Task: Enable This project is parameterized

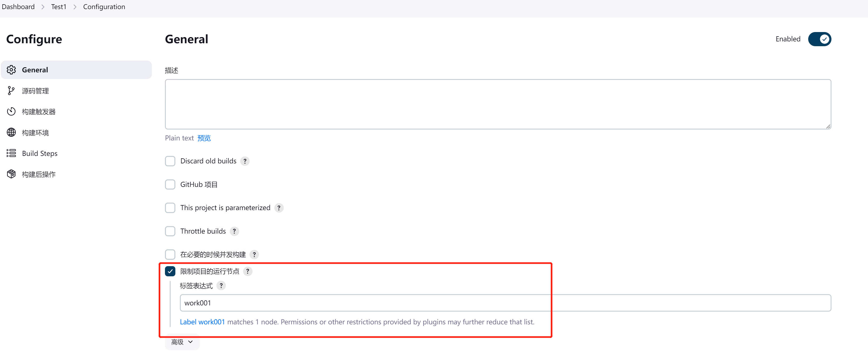Action: (170, 208)
